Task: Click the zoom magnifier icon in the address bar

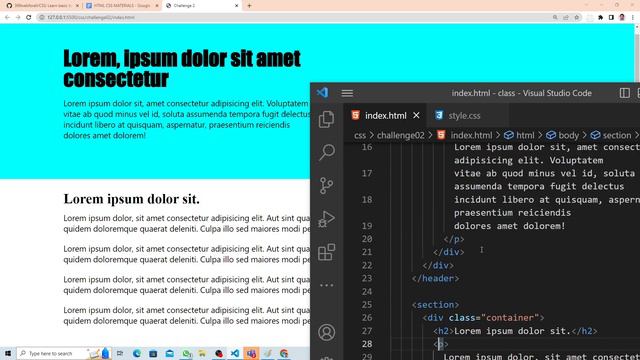Action: click(555, 17)
